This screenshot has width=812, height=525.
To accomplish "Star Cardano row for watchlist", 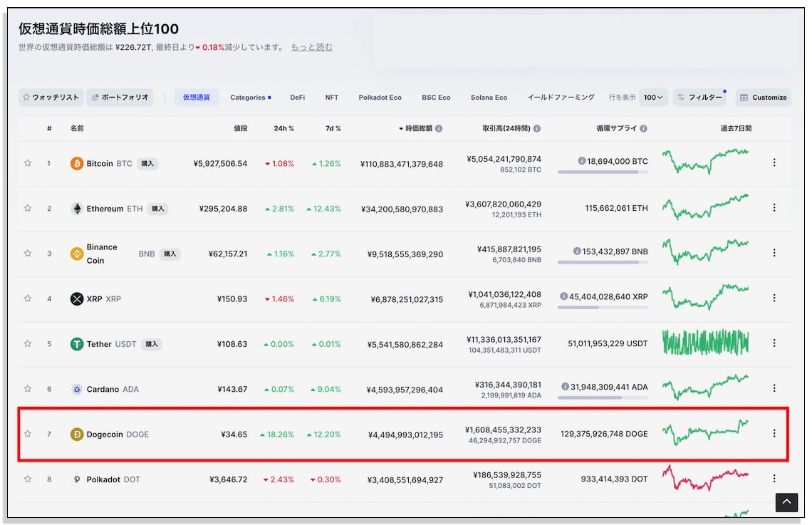I will [x=28, y=388].
